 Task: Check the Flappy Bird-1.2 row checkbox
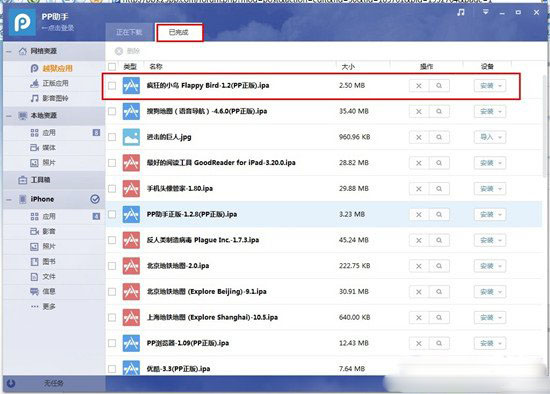pos(112,86)
